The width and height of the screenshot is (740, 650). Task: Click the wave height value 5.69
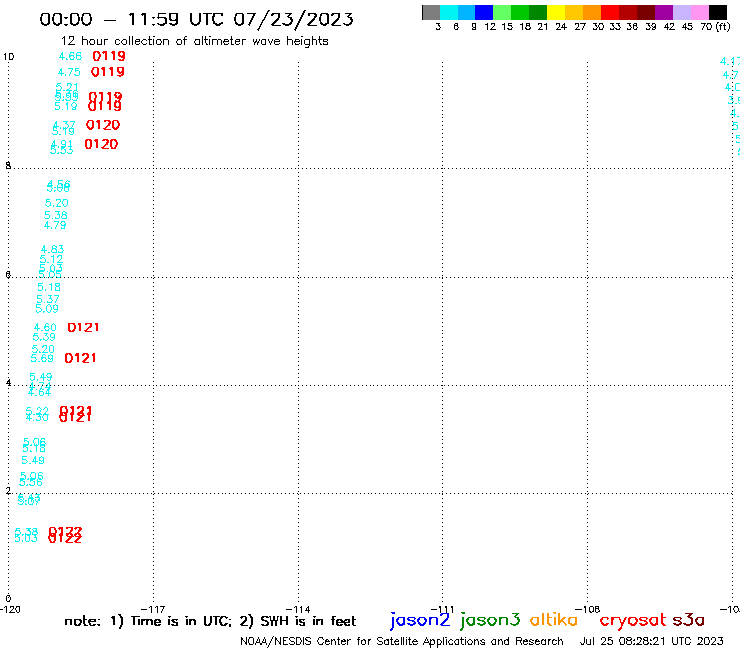coord(42,358)
